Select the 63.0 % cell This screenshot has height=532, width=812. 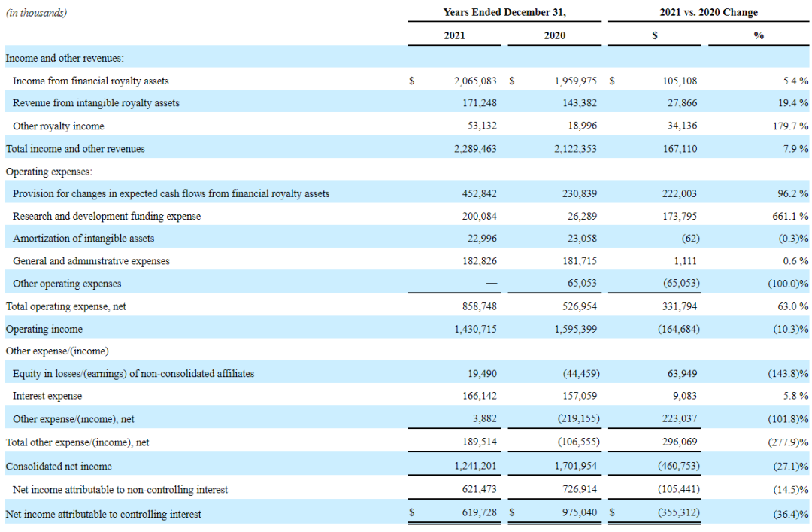[793, 306]
